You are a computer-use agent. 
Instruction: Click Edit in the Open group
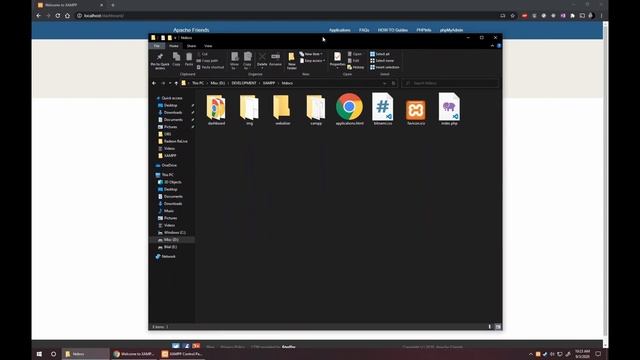(x=353, y=60)
